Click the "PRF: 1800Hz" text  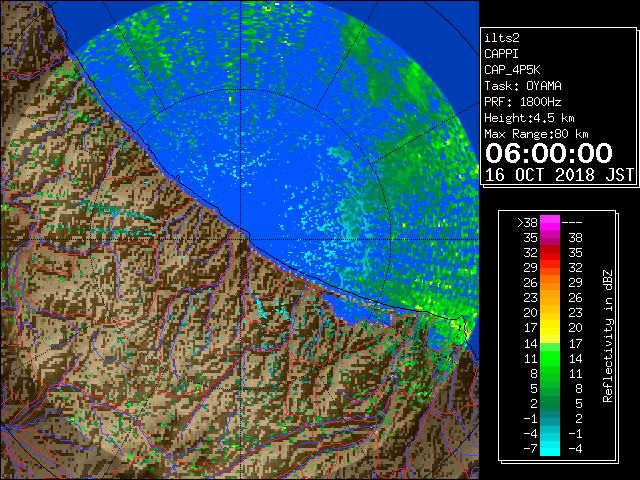tap(523, 102)
